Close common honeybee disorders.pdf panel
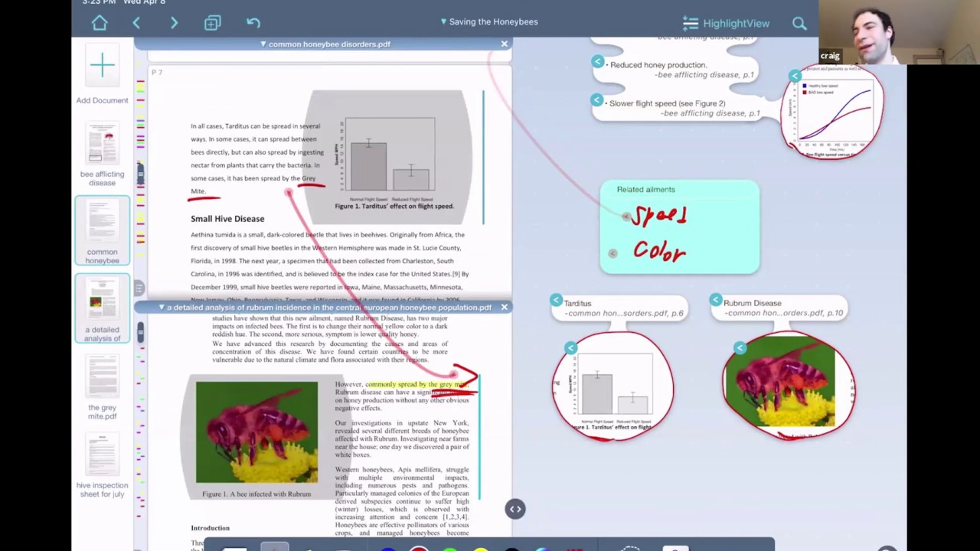980x551 pixels. click(x=504, y=44)
